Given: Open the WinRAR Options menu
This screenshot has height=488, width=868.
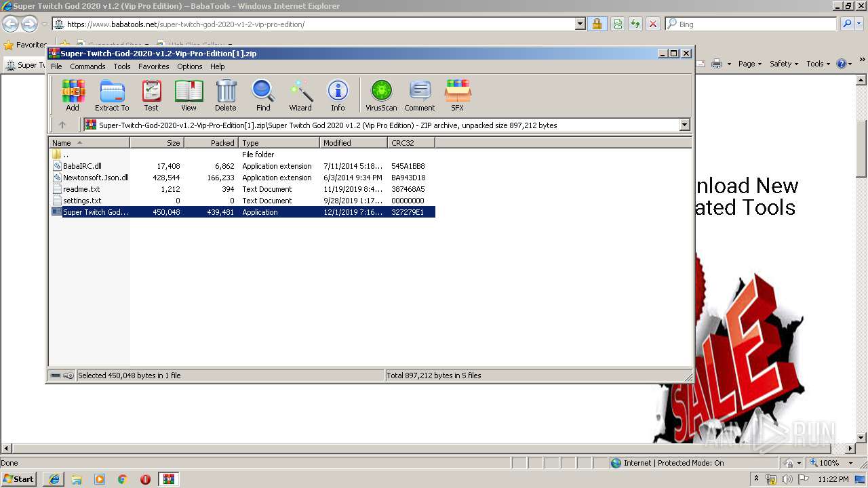Looking at the screenshot, I should coord(190,66).
